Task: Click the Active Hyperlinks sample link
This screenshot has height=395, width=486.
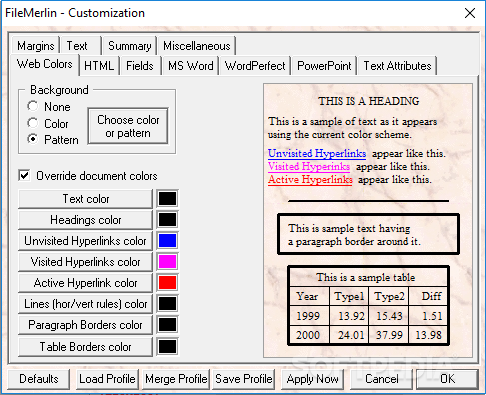Action: pos(310,179)
